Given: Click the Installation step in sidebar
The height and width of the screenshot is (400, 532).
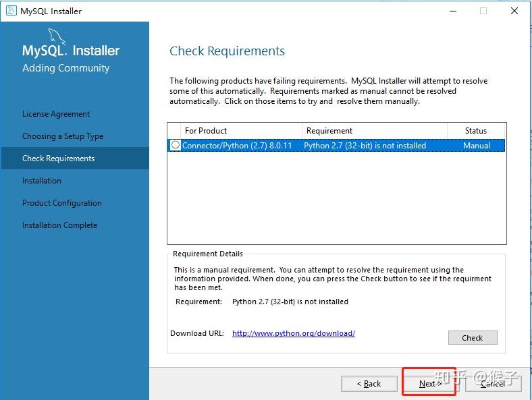Looking at the screenshot, I should point(42,181).
